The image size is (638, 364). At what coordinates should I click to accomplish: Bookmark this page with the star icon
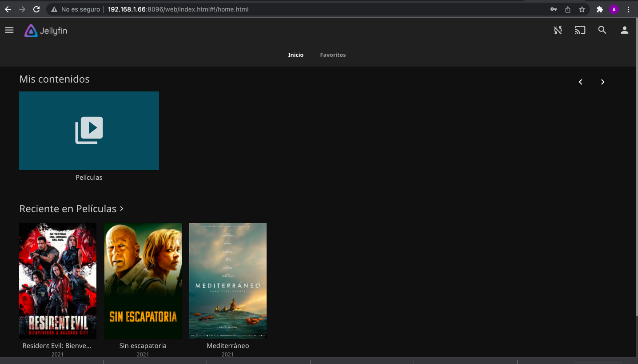tap(582, 9)
